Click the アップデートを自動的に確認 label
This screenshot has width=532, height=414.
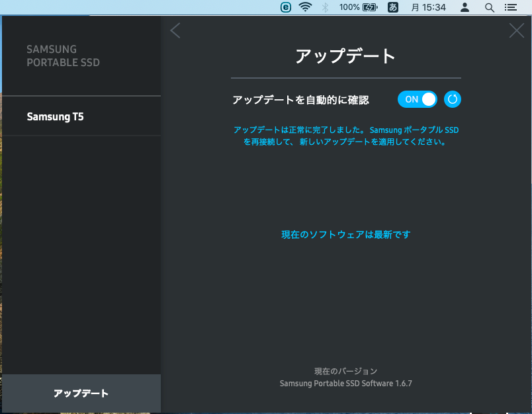click(300, 100)
